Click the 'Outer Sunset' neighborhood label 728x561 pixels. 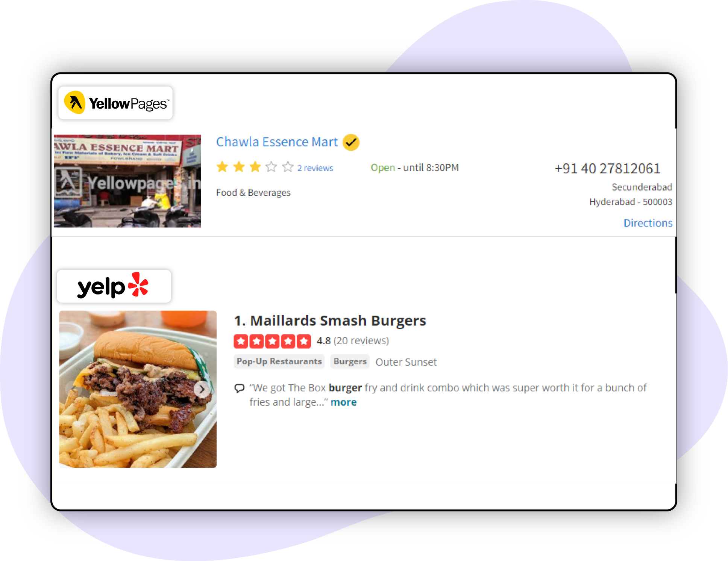(406, 362)
